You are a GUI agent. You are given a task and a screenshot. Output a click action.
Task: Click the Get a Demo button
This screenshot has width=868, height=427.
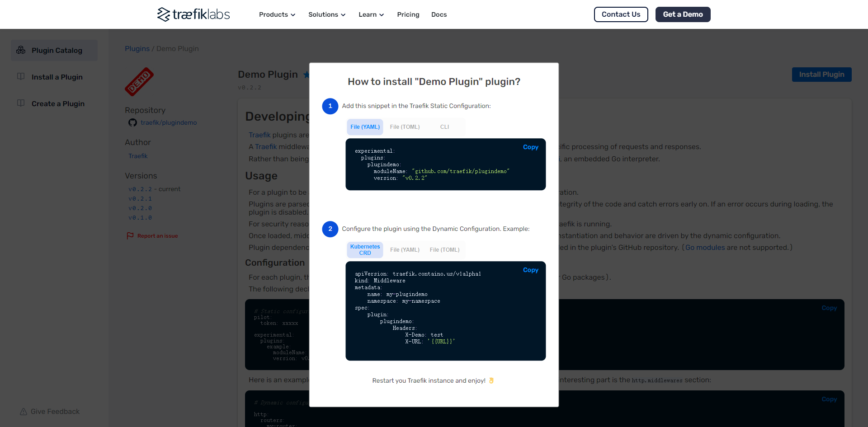(x=683, y=14)
